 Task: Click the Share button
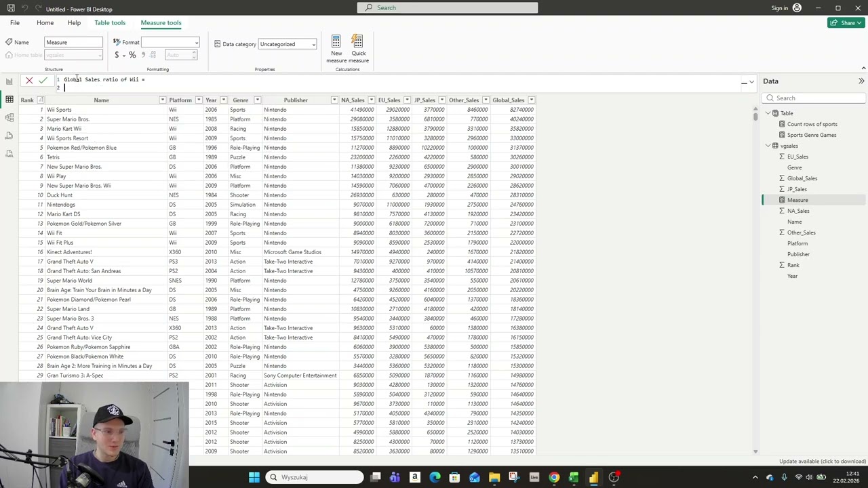coord(846,22)
